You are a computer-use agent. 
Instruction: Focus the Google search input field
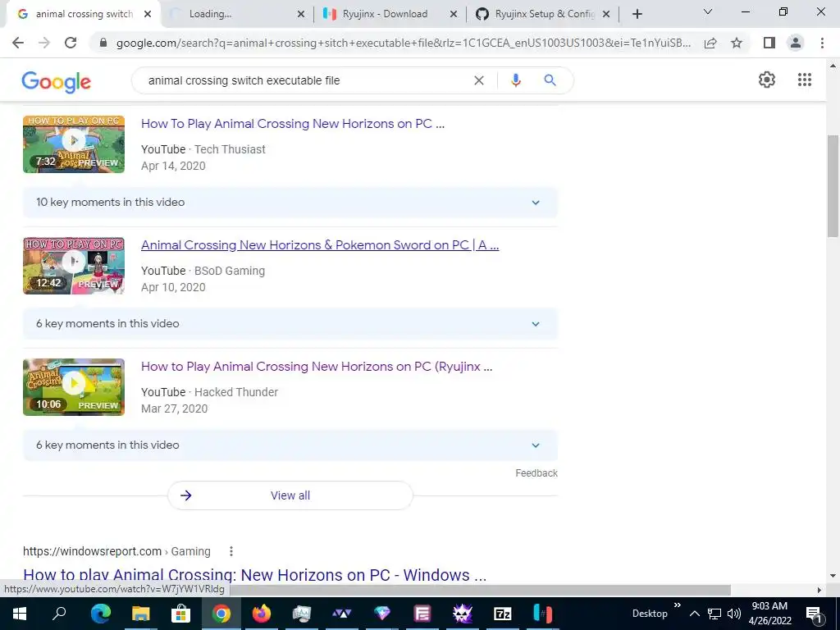[x=305, y=80]
